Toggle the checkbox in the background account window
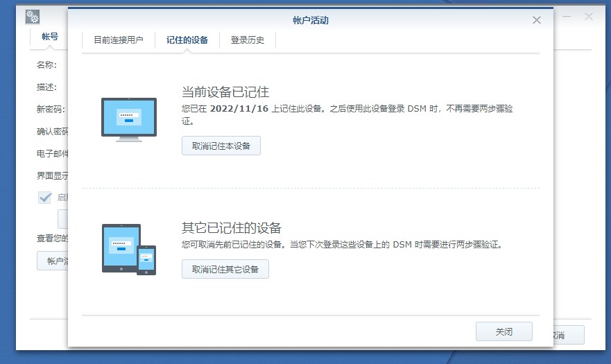611x364 pixels. click(x=45, y=197)
